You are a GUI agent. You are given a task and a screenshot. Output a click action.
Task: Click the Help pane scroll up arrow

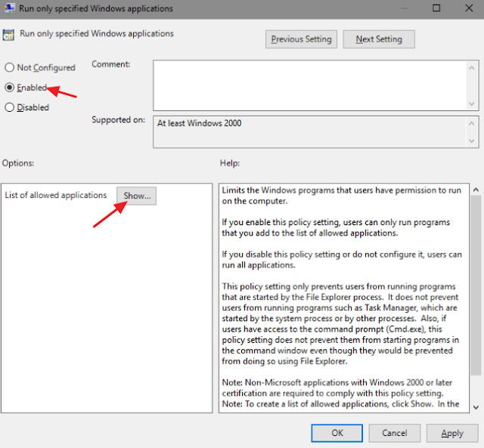(476, 190)
